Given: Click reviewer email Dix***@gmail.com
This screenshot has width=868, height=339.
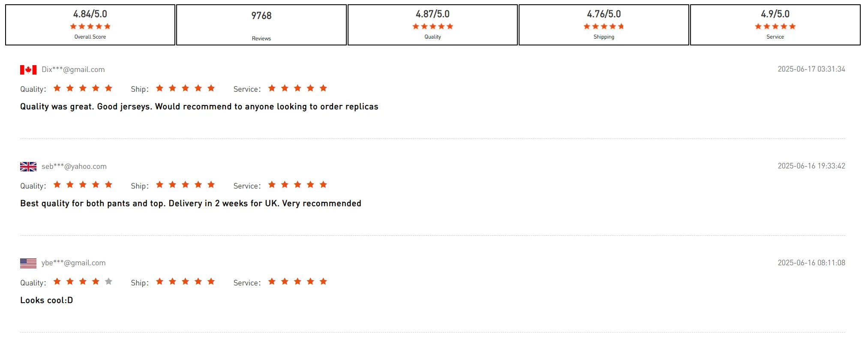Looking at the screenshot, I should pos(73,69).
